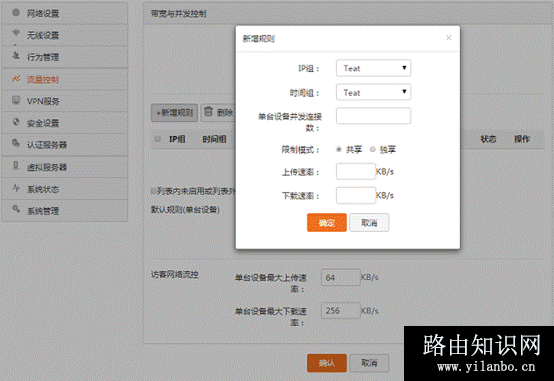
Task: Open 网络设置 menu item
Action: tap(65, 13)
